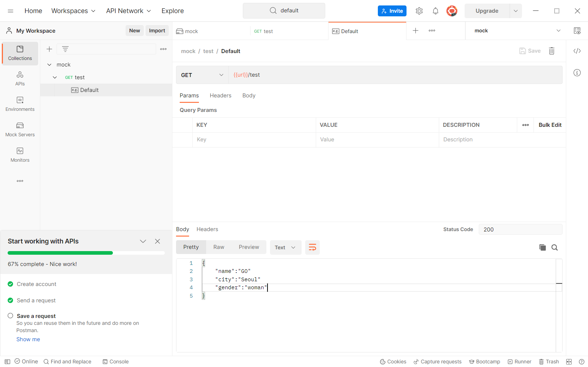Open Capture requests in status bar

[x=438, y=362]
